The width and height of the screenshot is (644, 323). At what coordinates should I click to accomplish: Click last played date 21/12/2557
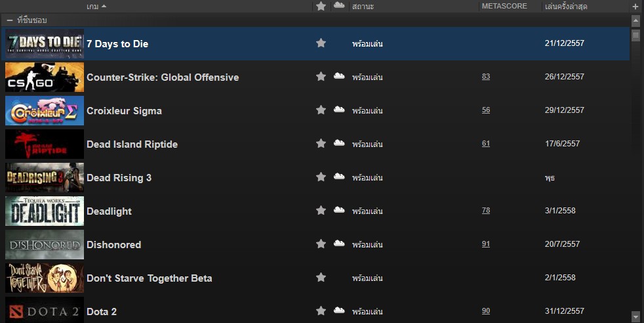tap(565, 43)
